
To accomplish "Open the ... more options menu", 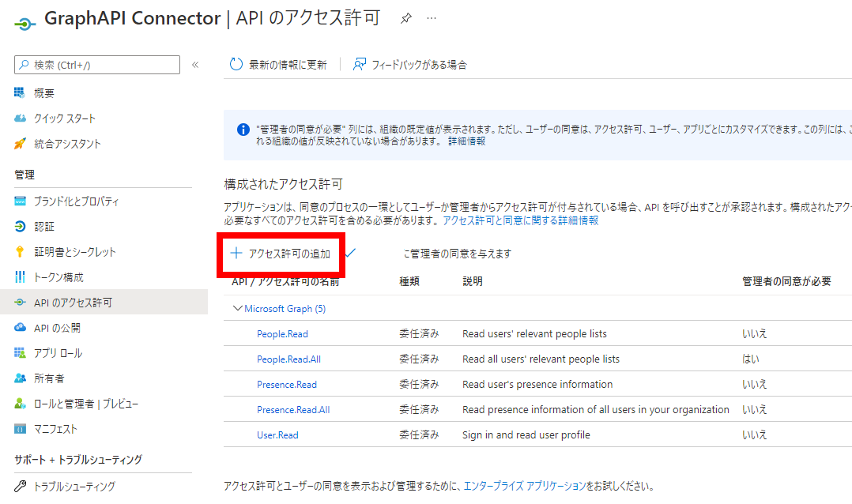I will (x=432, y=17).
